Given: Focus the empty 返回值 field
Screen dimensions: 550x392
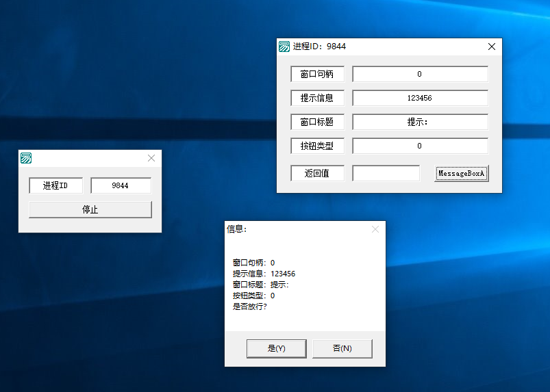Looking at the screenshot, I should tap(386, 174).
